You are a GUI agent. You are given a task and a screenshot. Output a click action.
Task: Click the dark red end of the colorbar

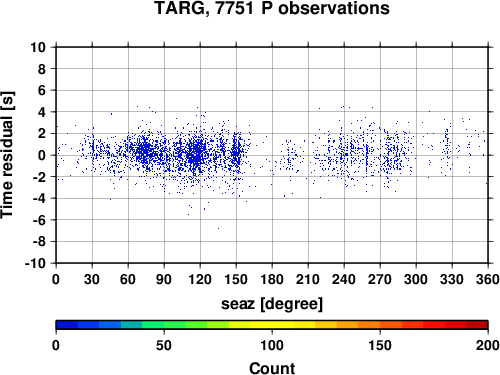click(x=477, y=325)
